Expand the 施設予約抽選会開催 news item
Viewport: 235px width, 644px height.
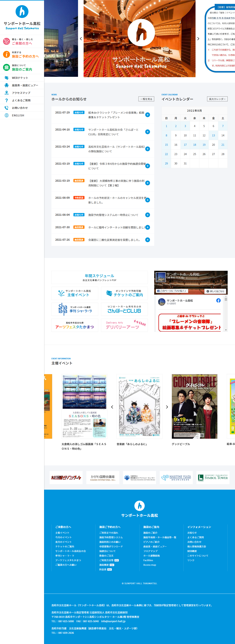148,166
